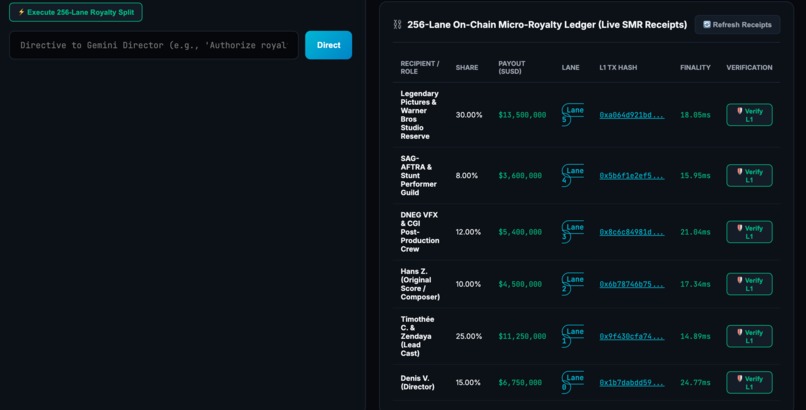Click the 12.00% share cell
The width and height of the screenshot is (806, 410).
[468, 232]
